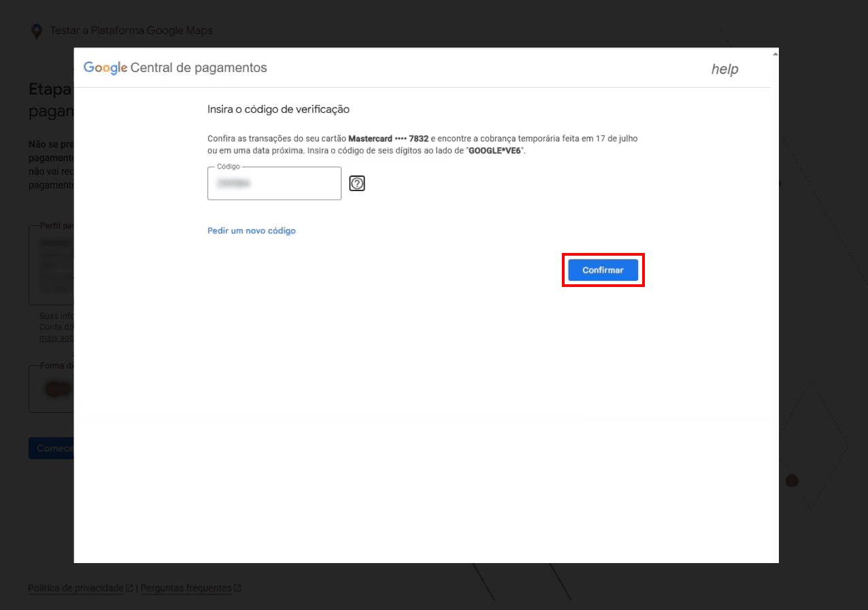The height and width of the screenshot is (610, 868).
Task: Click the dialog scrollbar up arrow
Action: (x=775, y=53)
